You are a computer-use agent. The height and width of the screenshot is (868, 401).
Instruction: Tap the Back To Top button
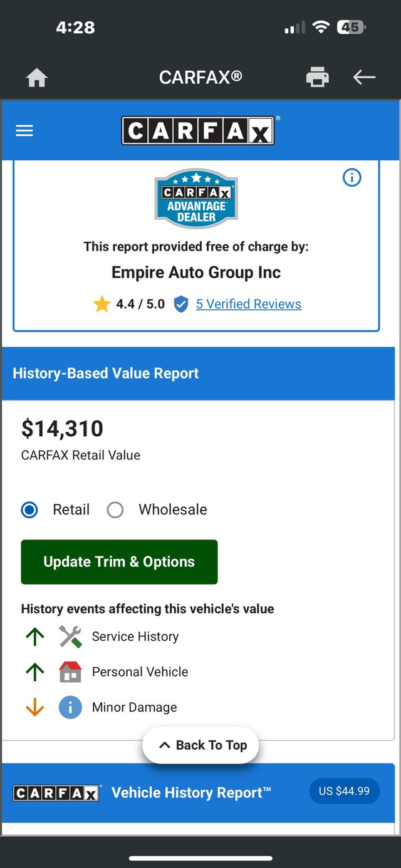[200, 745]
